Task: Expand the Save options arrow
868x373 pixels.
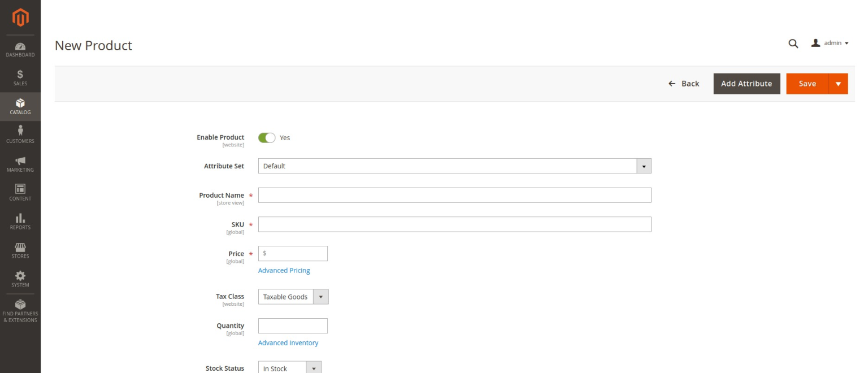Action: coord(838,84)
